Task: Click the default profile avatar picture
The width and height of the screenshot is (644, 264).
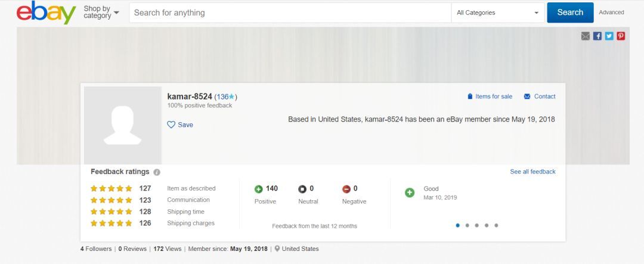Action: (x=122, y=125)
